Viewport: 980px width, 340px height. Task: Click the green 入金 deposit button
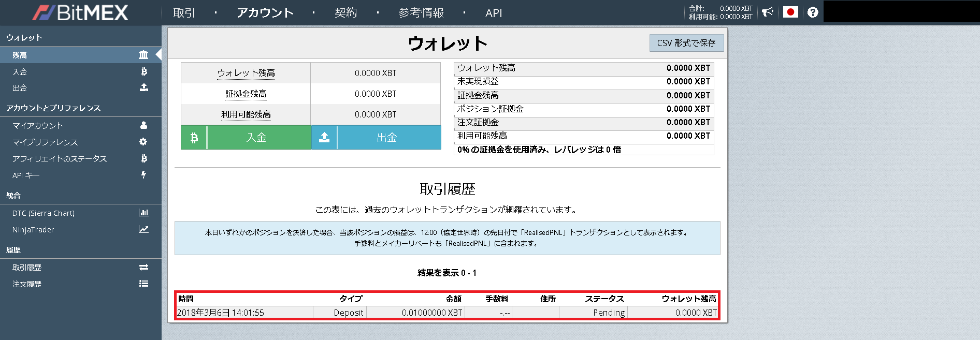click(x=246, y=138)
